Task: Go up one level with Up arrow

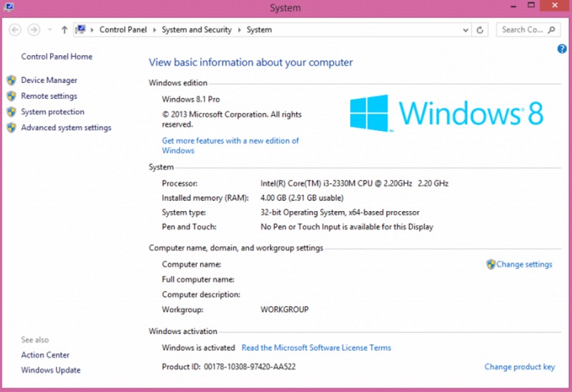Action: point(64,30)
